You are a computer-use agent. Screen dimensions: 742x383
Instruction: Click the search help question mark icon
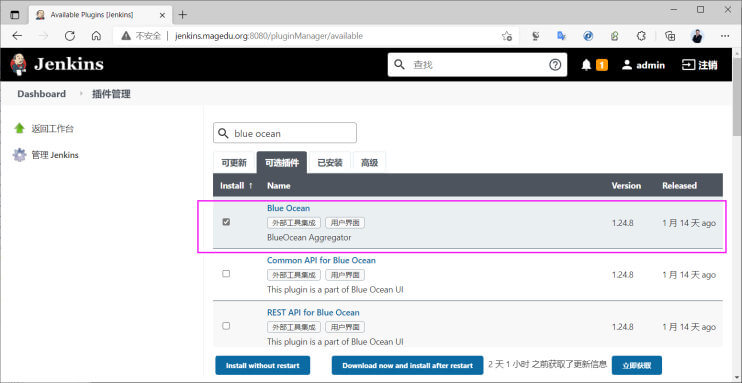(x=555, y=64)
